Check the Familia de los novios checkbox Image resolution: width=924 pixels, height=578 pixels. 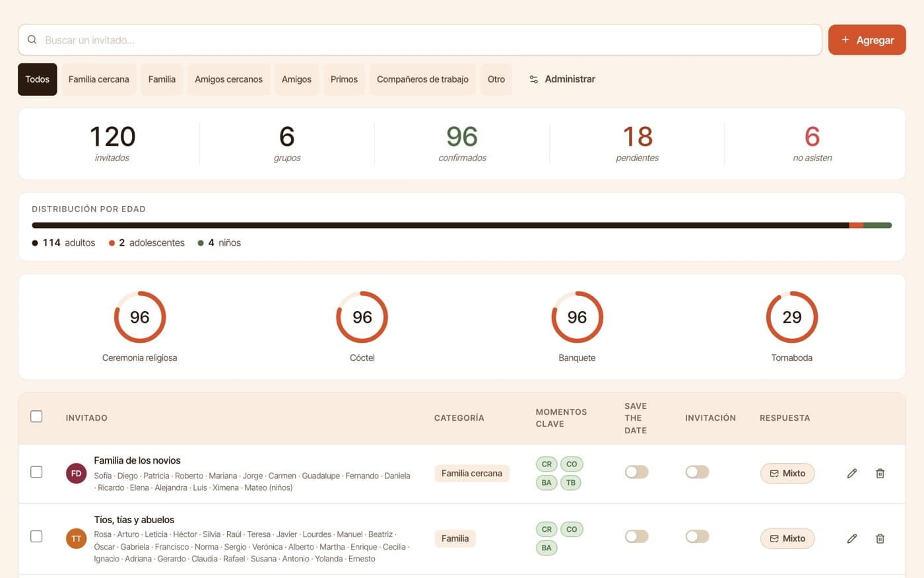[x=36, y=472]
